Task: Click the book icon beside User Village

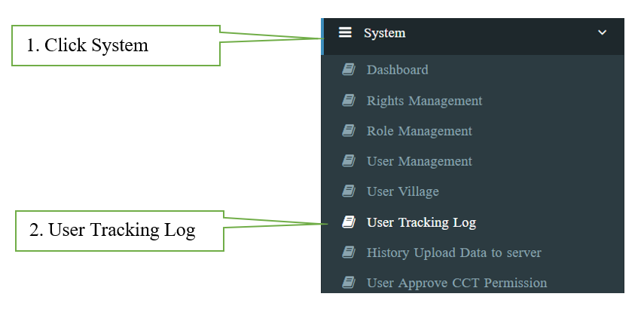Action: coord(348,191)
